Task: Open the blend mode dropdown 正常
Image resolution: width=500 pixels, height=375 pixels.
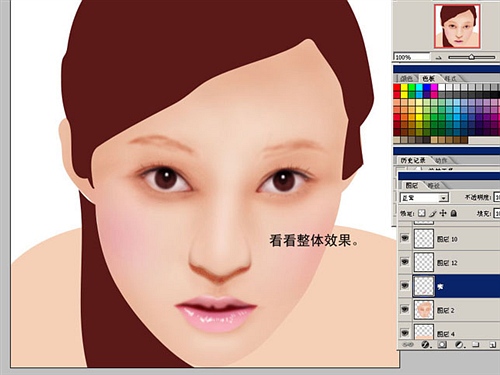Action: point(424,198)
